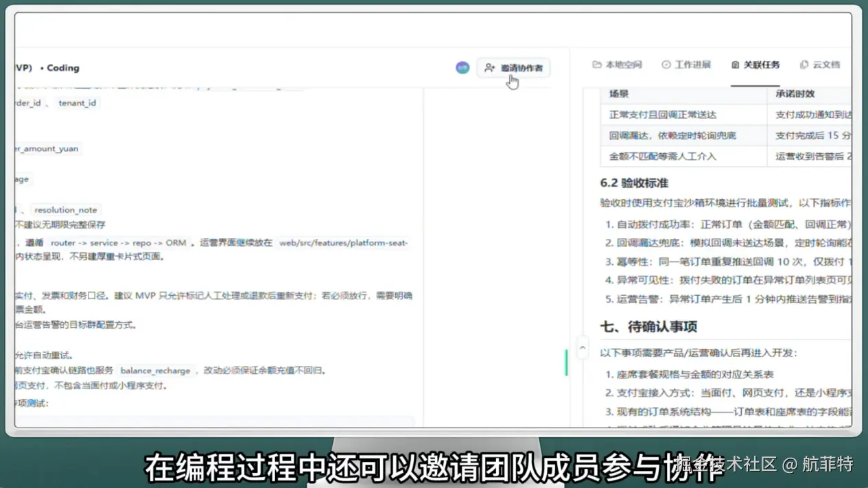This screenshot has height=488, width=868.
Task: Click the 台运营告警的目标群配置方式 line
Action: click(75, 325)
